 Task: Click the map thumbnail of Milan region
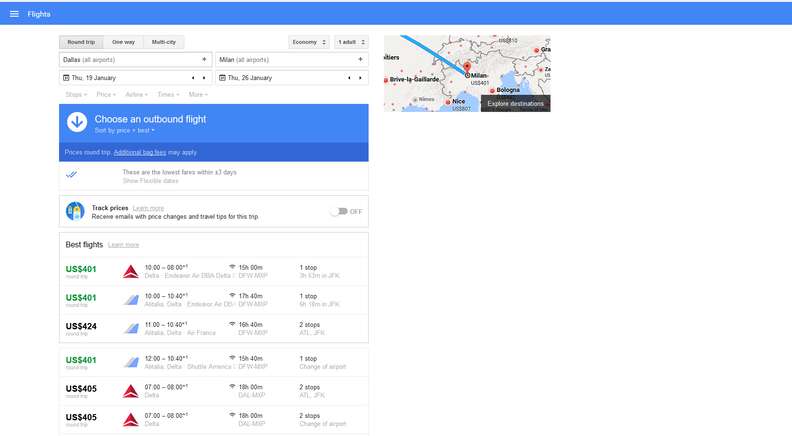point(467,73)
